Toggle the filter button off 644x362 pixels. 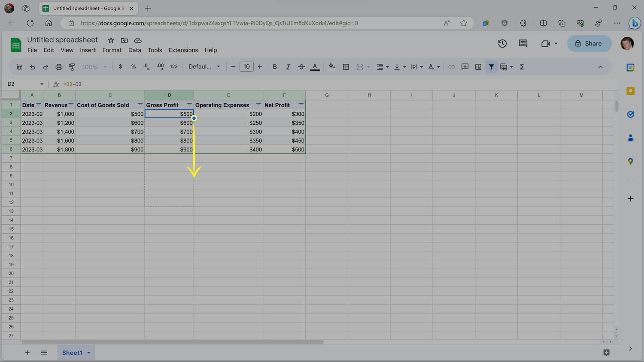click(491, 67)
